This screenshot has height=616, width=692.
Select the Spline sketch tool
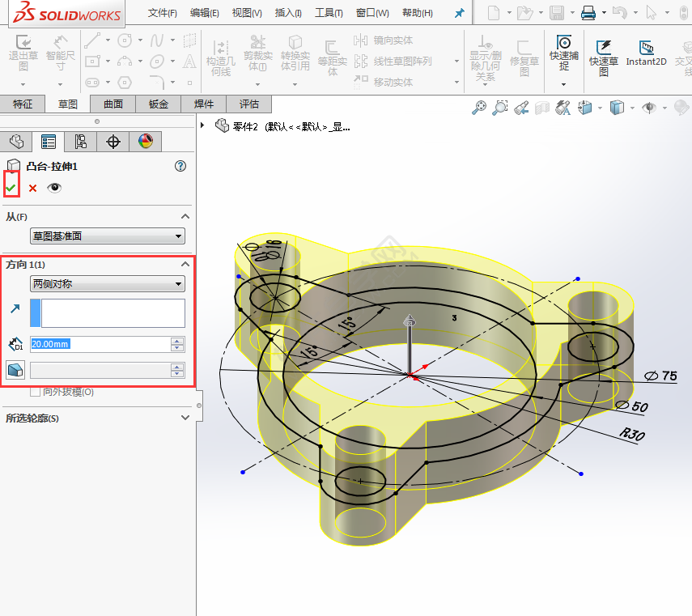click(x=157, y=40)
